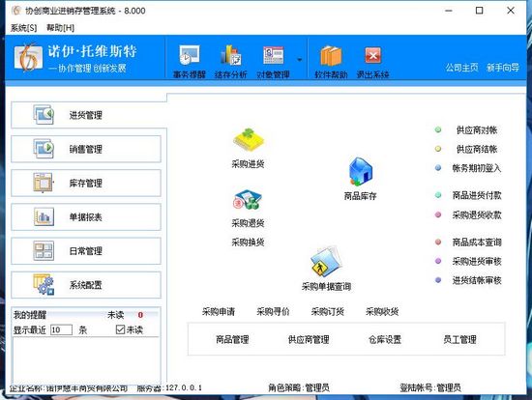Screen dimensions: 532x400
Task: Open 供应商管理 button
Action: coord(309,339)
